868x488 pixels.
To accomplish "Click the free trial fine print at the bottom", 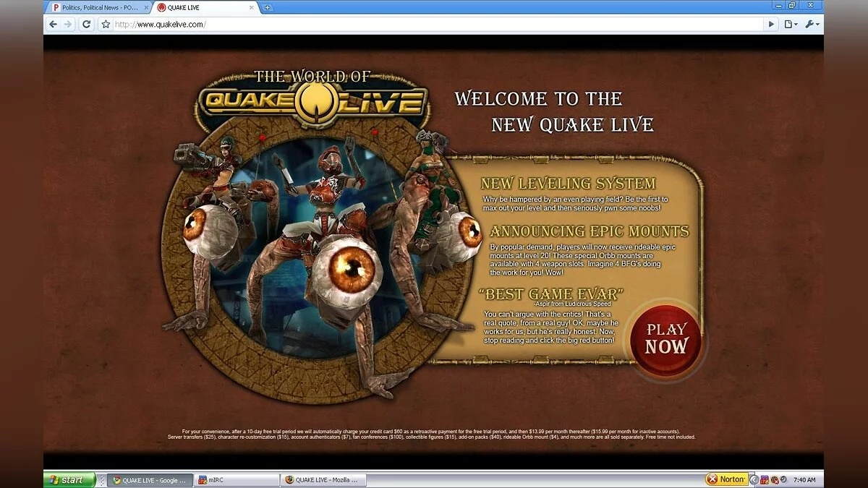I will click(x=432, y=434).
